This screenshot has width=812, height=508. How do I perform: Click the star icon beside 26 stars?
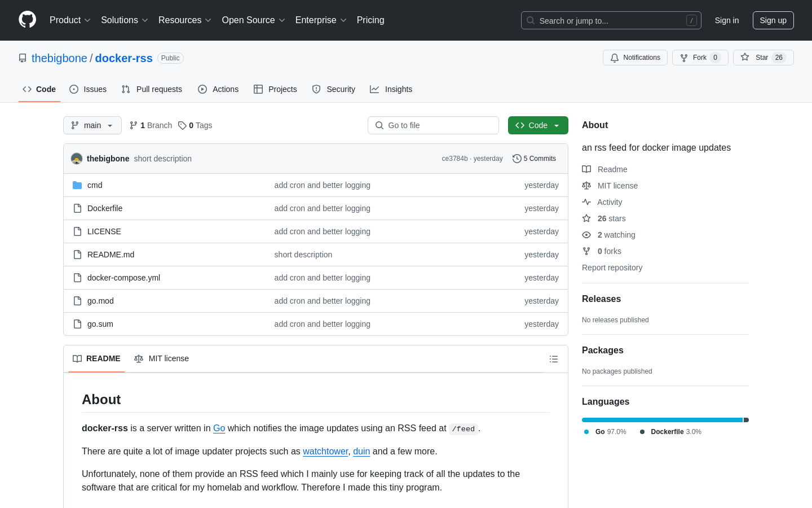(586, 218)
